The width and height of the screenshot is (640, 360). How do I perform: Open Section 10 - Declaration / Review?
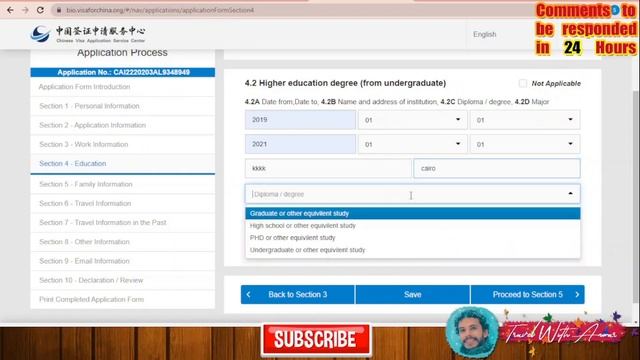tap(122, 280)
